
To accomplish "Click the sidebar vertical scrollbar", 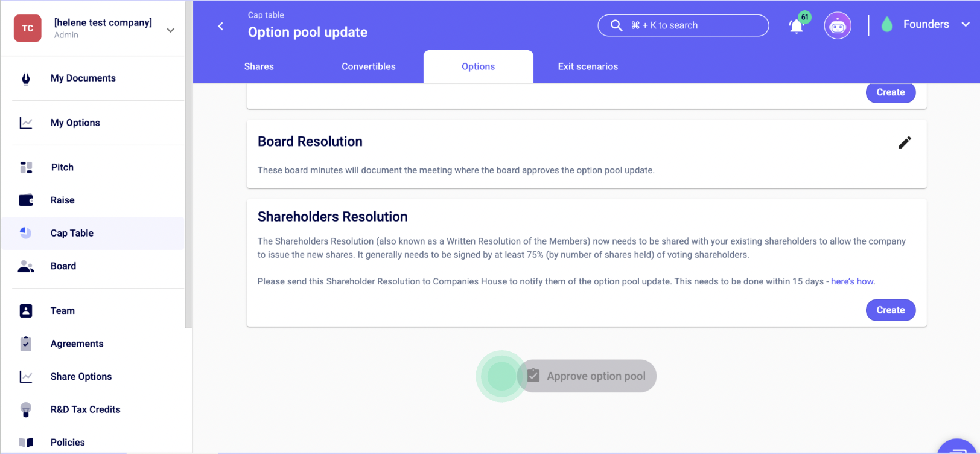I will tap(188, 164).
